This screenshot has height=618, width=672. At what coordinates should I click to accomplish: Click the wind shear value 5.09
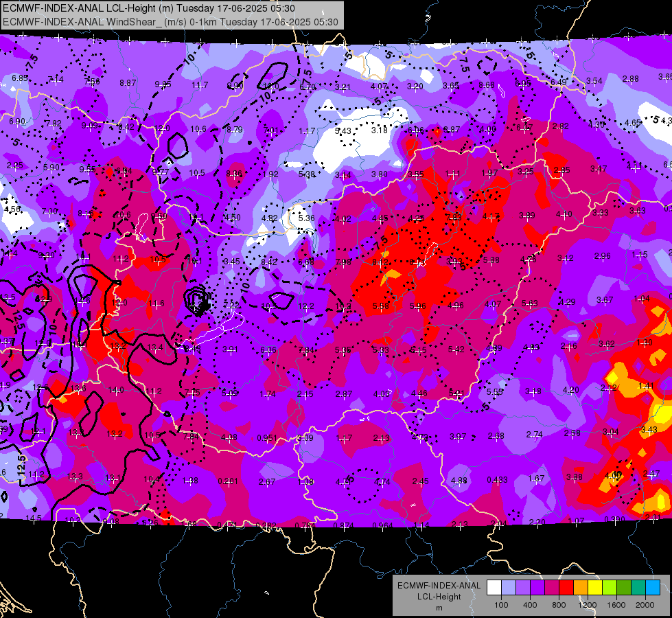229,393
